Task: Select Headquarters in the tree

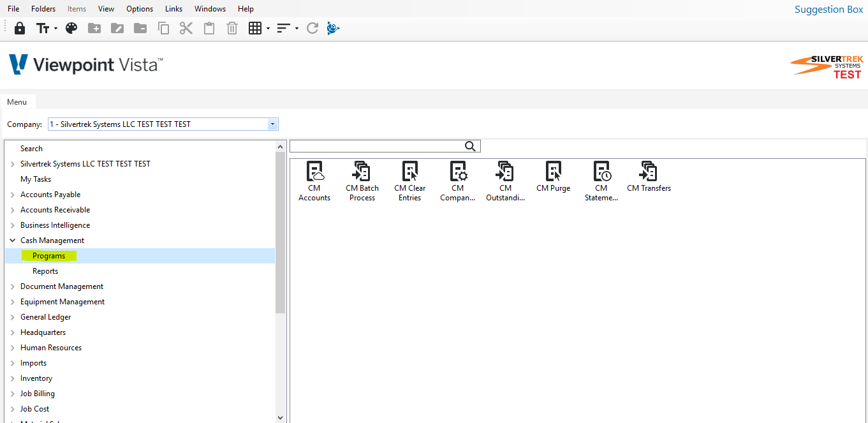Action: tap(43, 332)
